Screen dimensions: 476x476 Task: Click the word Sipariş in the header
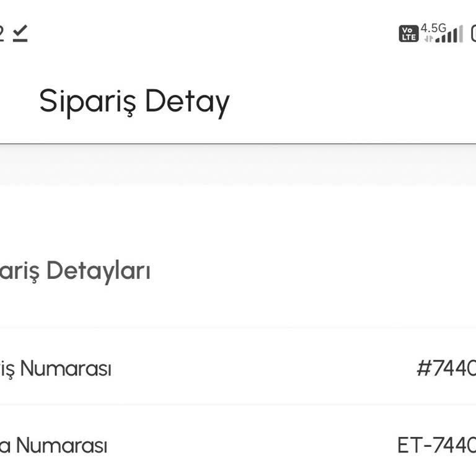click(88, 102)
